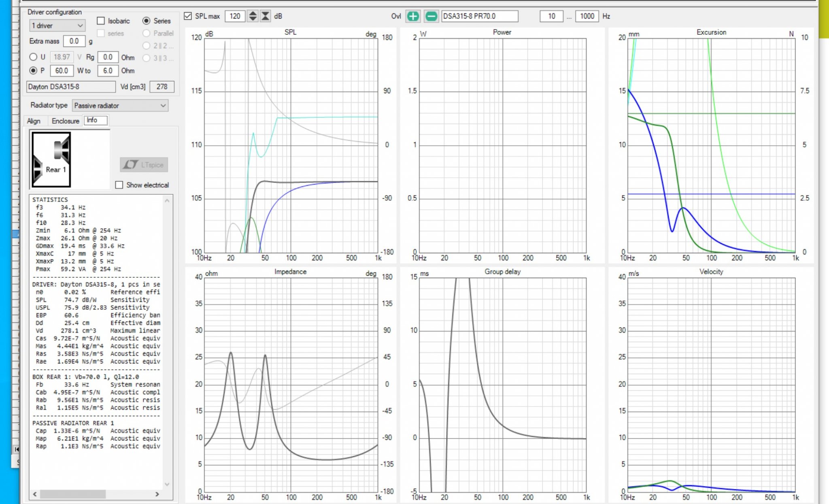The width and height of the screenshot is (829, 504).
Task: Switch to the Align tab
Action: (x=34, y=121)
